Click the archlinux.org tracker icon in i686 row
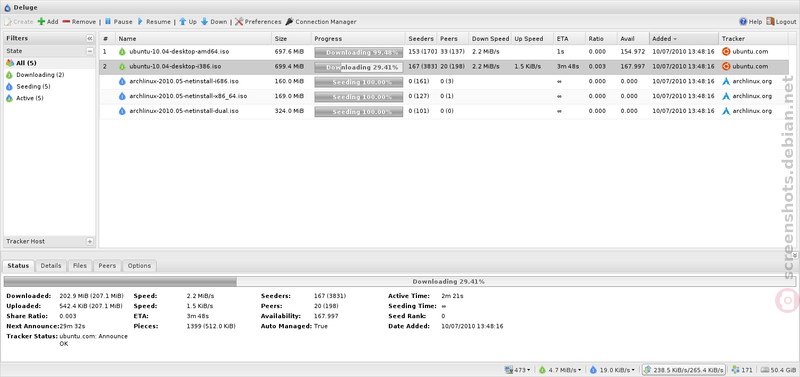The width and height of the screenshot is (800, 377). (x=726, y=81)
